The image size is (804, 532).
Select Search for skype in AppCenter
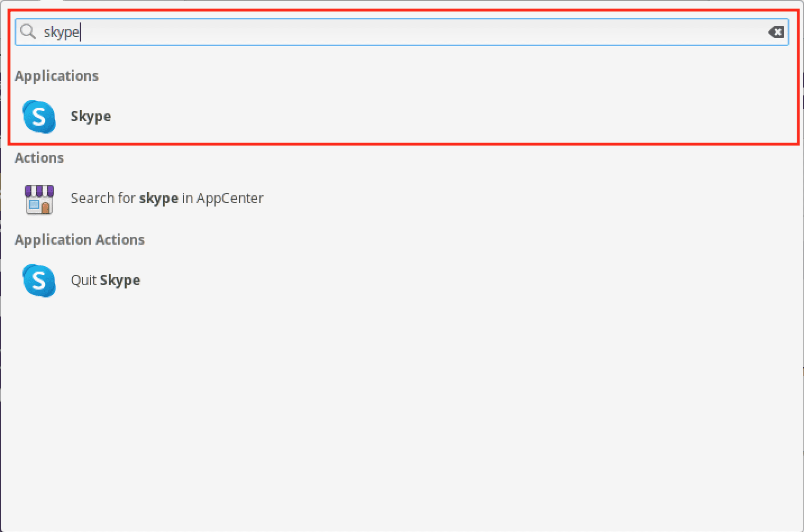167,199
